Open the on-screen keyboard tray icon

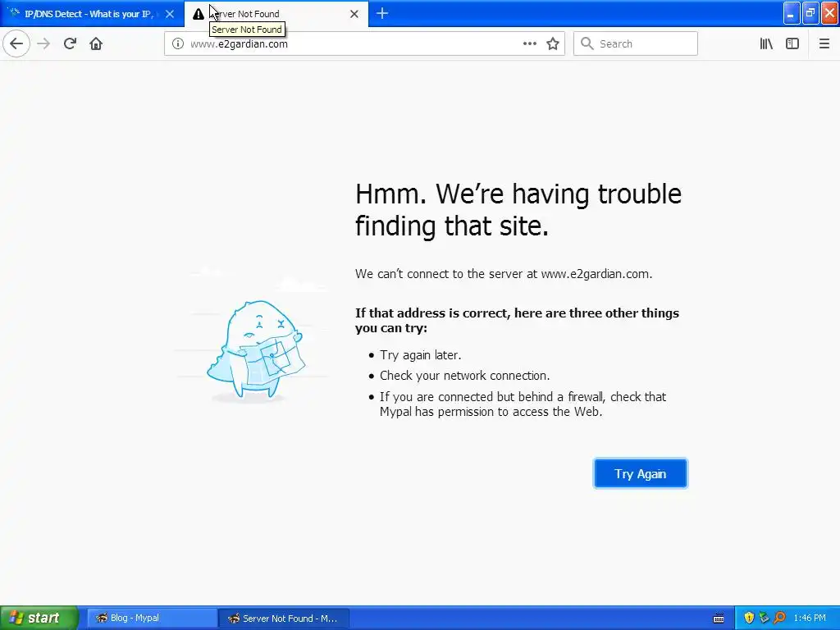[x=719, y=619]
